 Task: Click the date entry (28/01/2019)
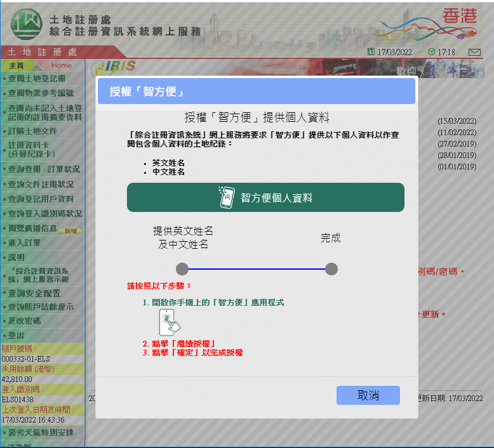[x=457, y=155]
